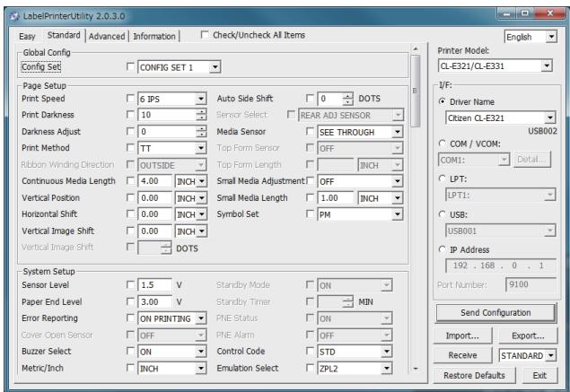Click the Sensor Level voltage field
This screenshot has height=392, width=570.
tap(155, 285)
